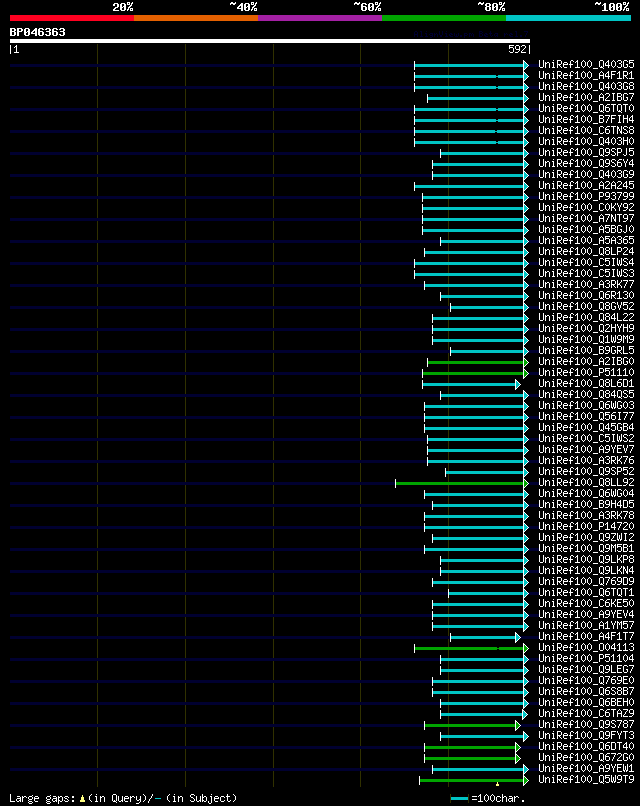Select the UniRef100_P14720 label
Image resolution: width=640 pixels, height=806 pixels.
pos(586,526)
